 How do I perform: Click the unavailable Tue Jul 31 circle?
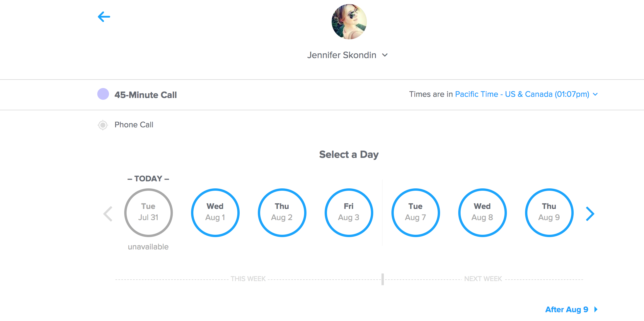[148, 212]
